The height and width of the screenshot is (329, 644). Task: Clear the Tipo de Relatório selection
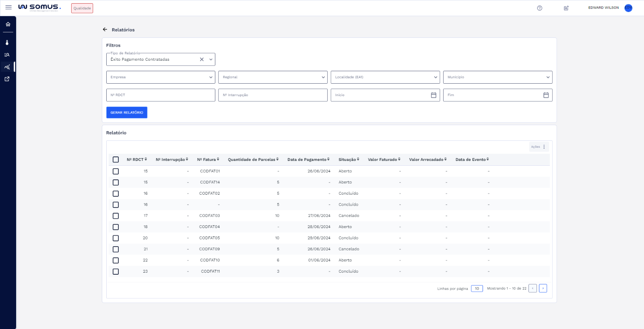click(x=202, y=60)
